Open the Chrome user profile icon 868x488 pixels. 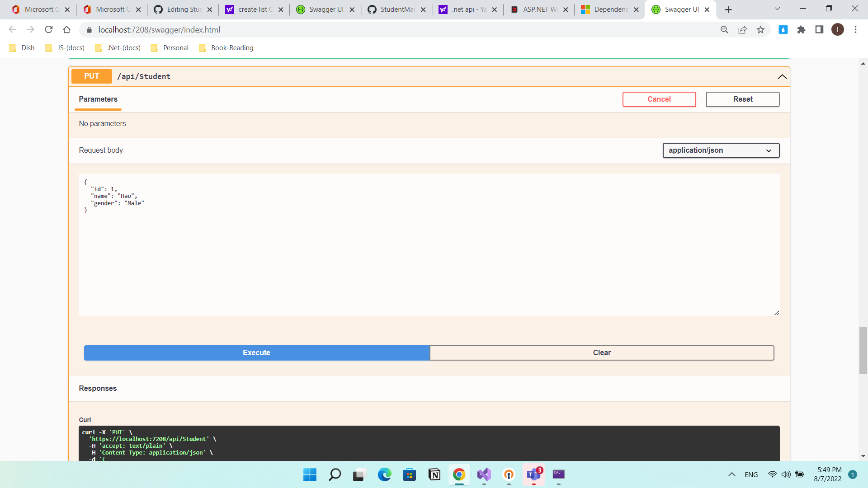pyautogui.click(x=838, y=29)
